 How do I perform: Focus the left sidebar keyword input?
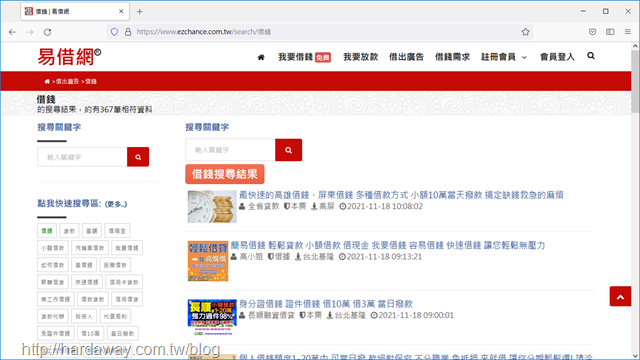click(82, 157)
